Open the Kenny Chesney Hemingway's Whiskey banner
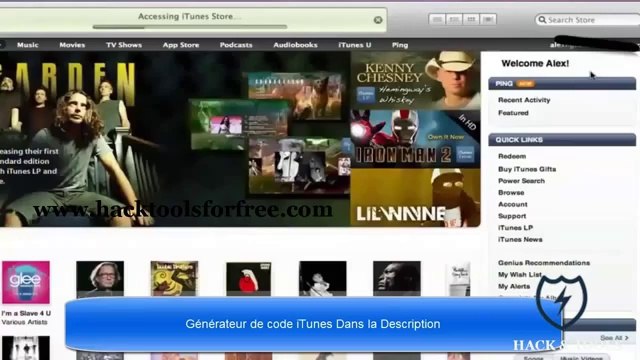 point(415,80)
